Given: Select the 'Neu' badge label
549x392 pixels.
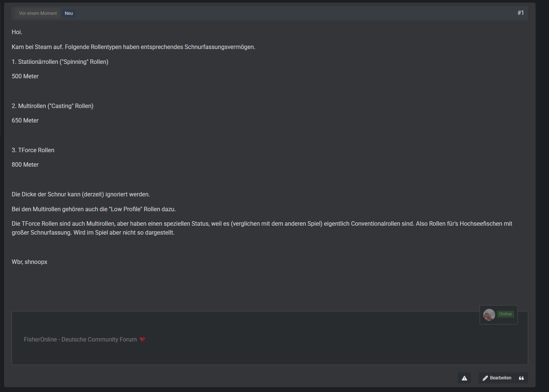Looking at the screenshot, I should (69, 13).
